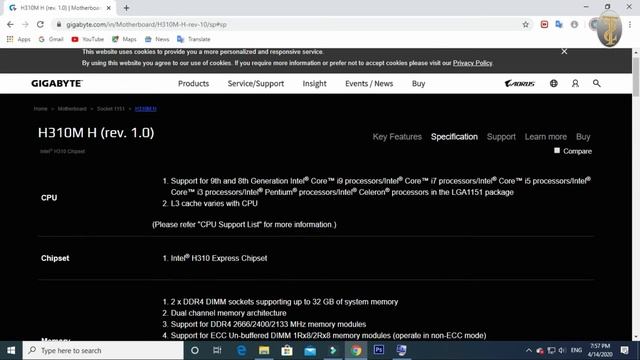The width and height of the screenshot is (640, 360).
Task: Click the page vertical scrollbar
Action: pos(636,77)
